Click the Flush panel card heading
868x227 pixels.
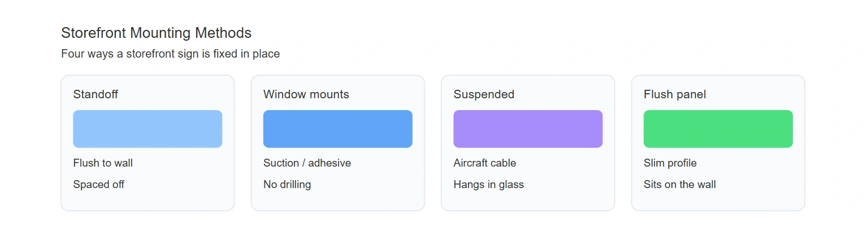[675, 94]
